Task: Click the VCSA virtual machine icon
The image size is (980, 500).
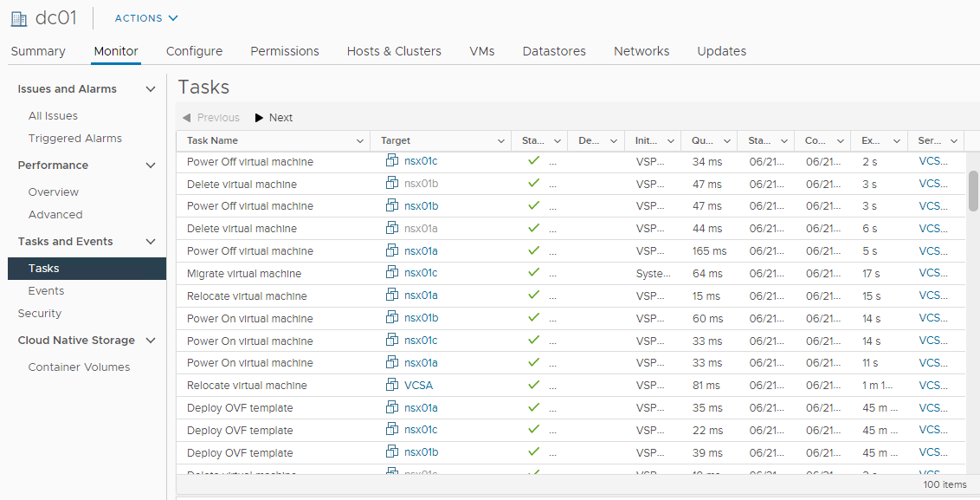Action: (392, 385)
